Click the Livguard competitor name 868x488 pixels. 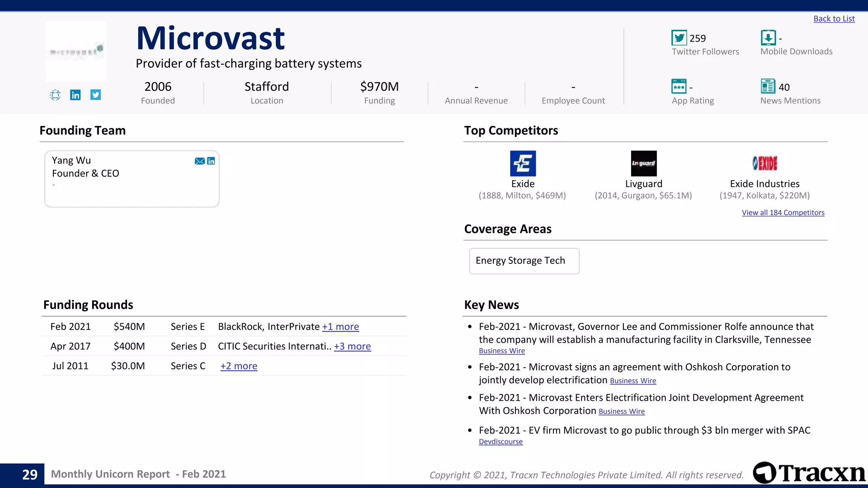click(x=644, y=184)
